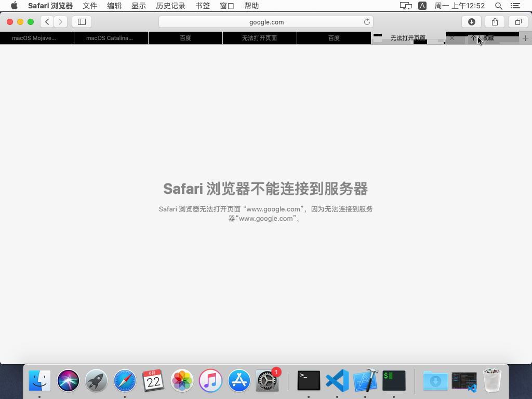The width and height of the screenshot is (532, 399).
Task: Reload the google.com page
Action: tap(367, 22)
